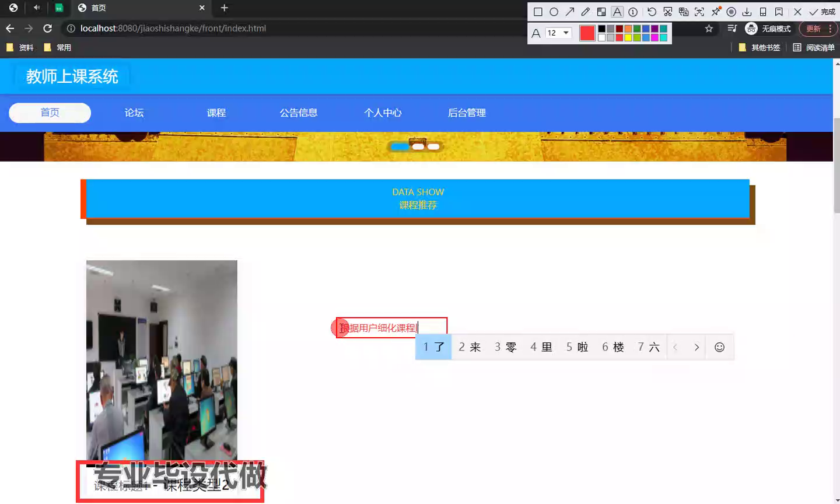Viewport: 840px width, 504px height.
Task: Choose IME candidate 5 啦
Action: pos(577,347)
